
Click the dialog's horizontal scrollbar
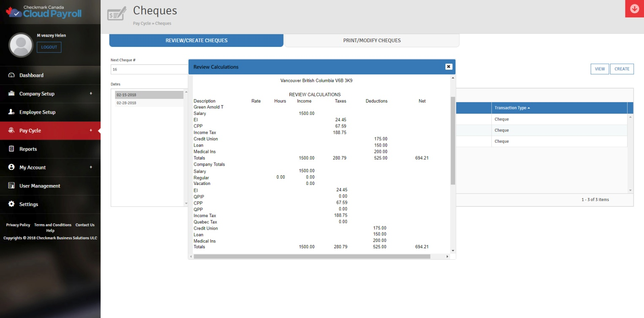[x=312, y=256]
